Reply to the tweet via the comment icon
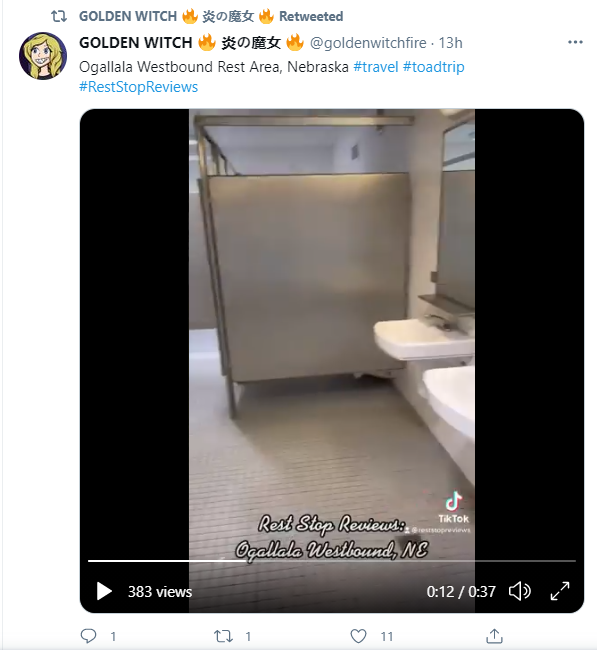Screen dimensions: 597x650 tap(88, 635)
